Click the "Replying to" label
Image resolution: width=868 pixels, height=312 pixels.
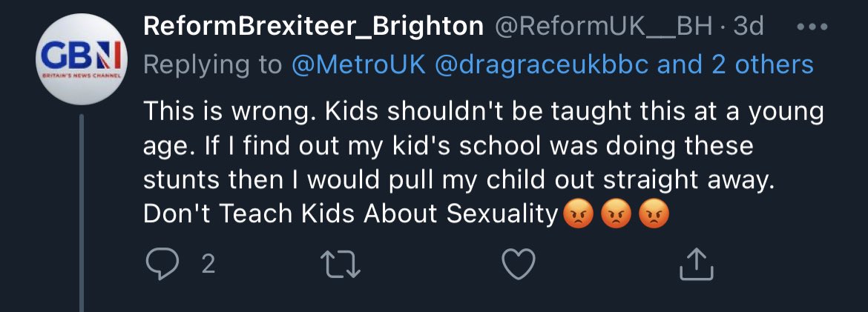coord(212,64)
